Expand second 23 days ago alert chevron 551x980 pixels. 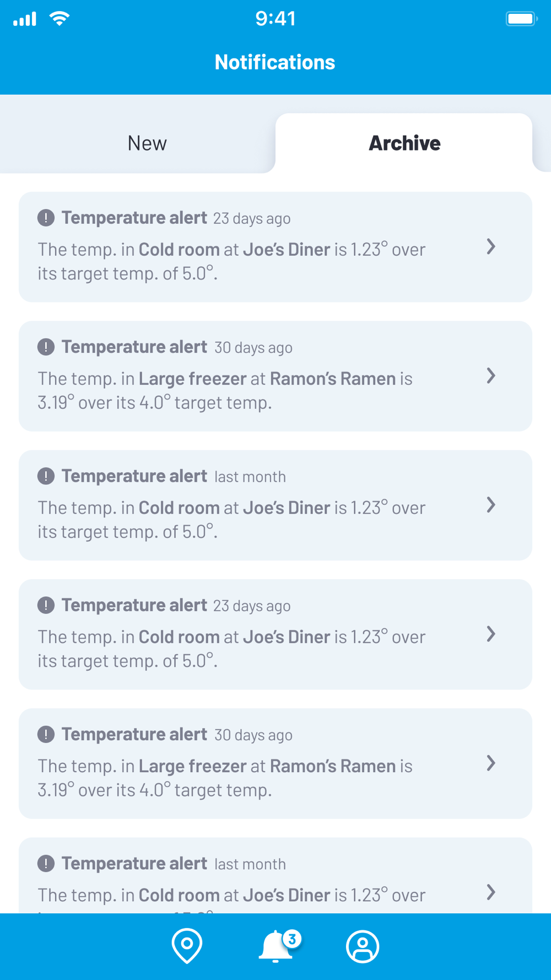pyautogui.click(x=491, y=634)
